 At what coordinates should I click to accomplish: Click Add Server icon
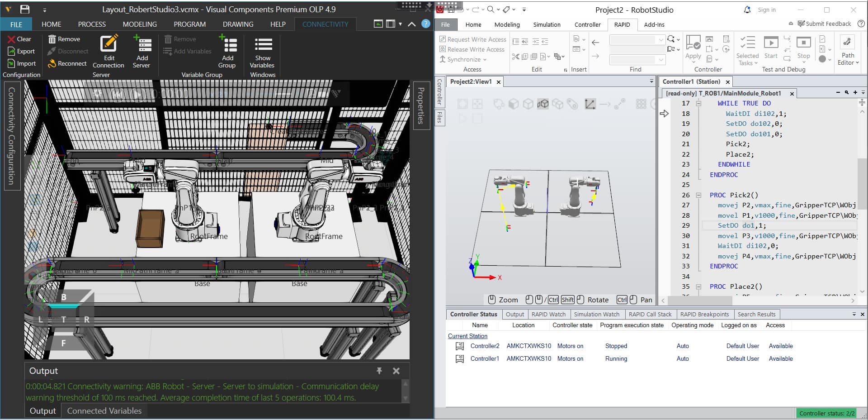(142, 51)
